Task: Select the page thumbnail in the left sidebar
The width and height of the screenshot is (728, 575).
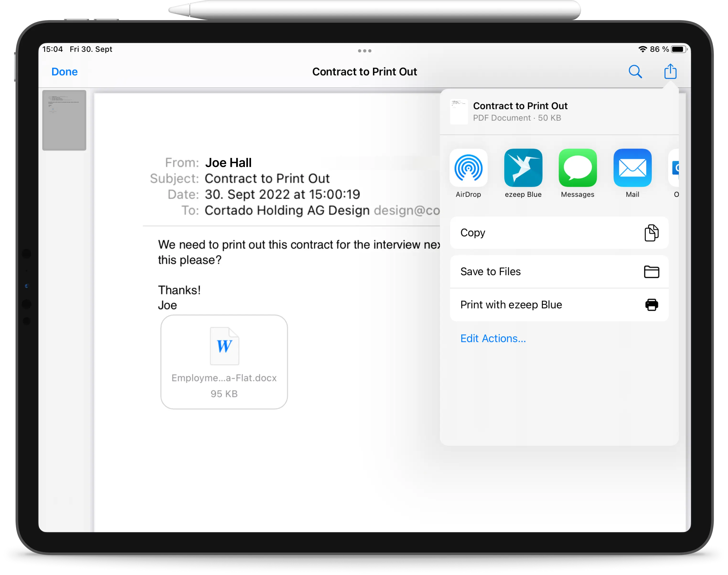Action: [x=64, y=120]
